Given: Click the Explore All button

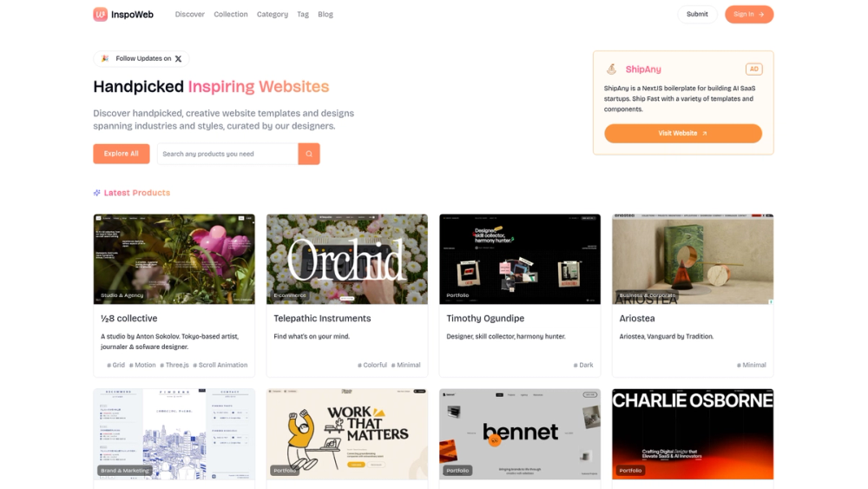Looking at the screenshot, I should [x=122, y=154].
